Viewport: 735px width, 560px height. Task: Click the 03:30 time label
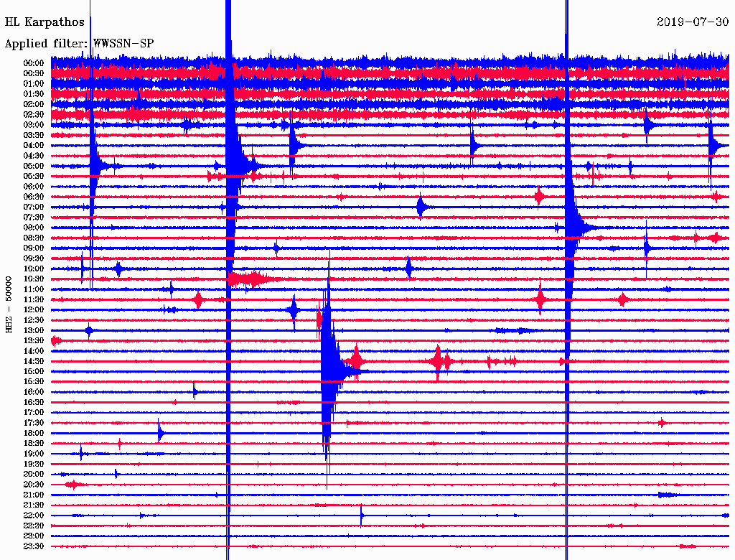[x=34, y=135]
